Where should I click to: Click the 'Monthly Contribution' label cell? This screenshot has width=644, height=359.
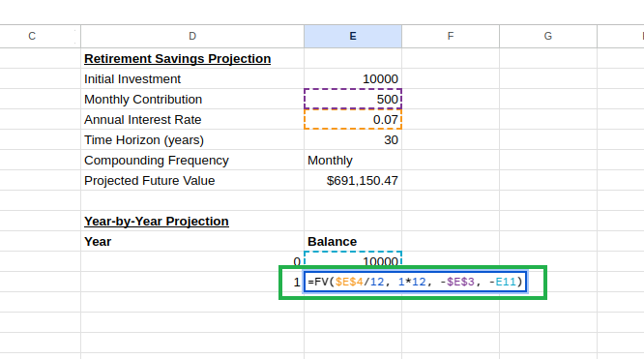point(192,99)
